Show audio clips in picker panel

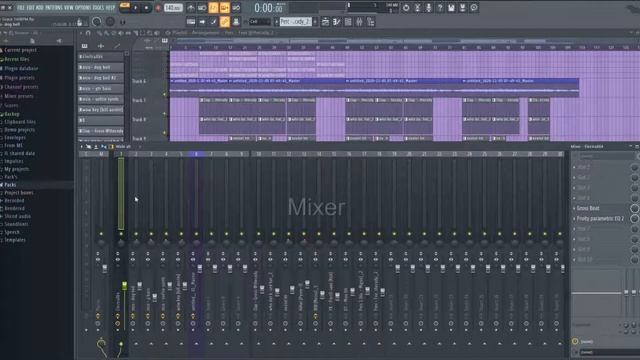tap(101, 46)
